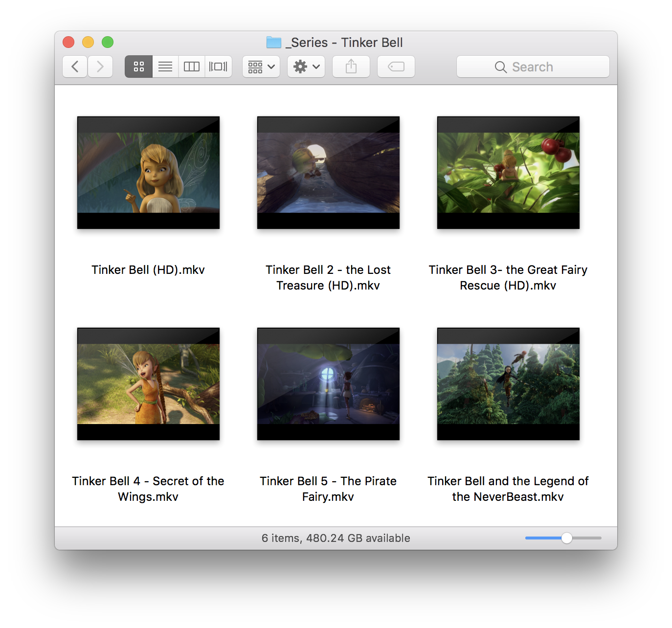This screenshot has height=628, width=672.
Task: Click the name "Tinker Bell 3- the Great Fairy Rescue (HD).mkv"
Action: (x=508, y=278)
